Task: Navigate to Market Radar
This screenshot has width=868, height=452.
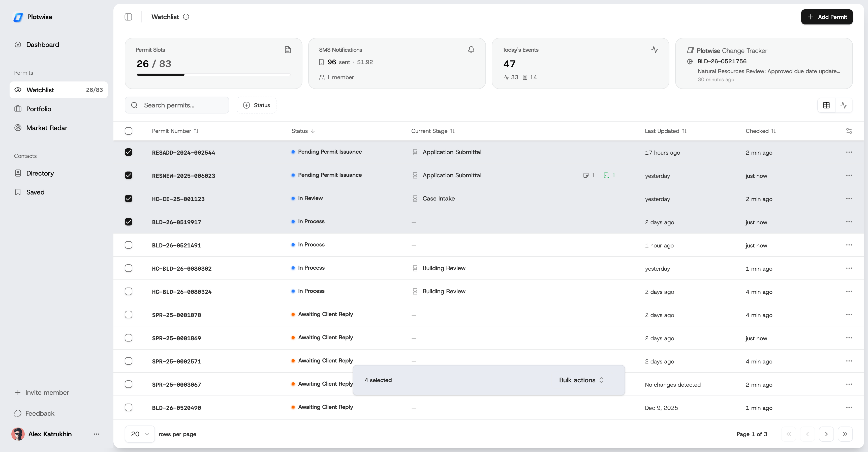Action: coord(46,128)
